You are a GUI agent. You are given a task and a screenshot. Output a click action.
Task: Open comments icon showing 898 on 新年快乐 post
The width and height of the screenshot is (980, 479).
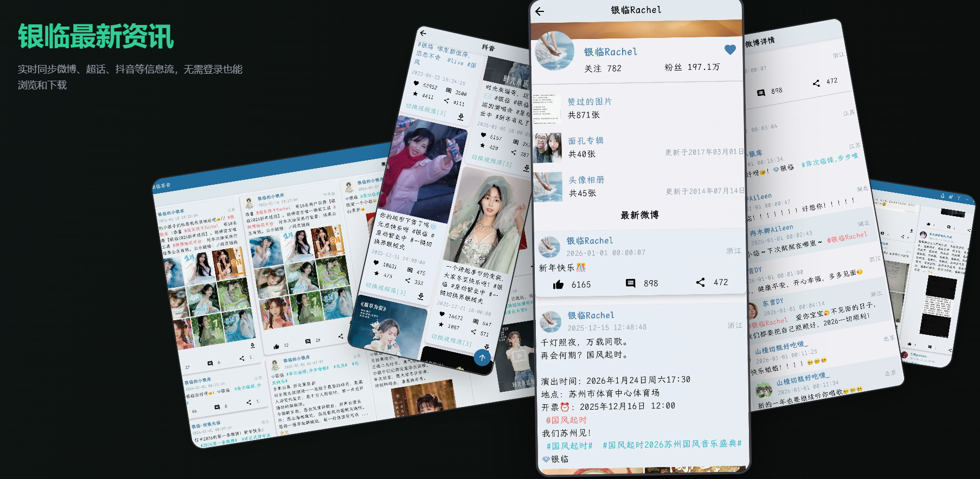pyautogui.click(x=631, y=283)
